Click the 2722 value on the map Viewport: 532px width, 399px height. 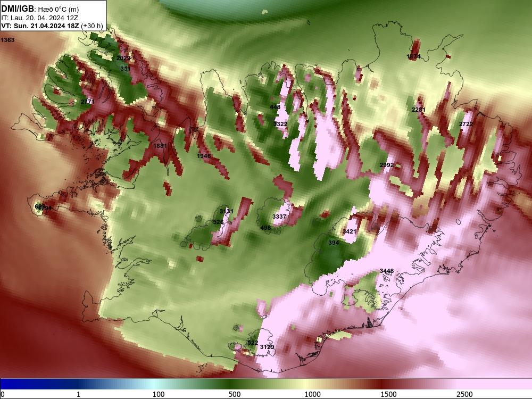[466, 124]
